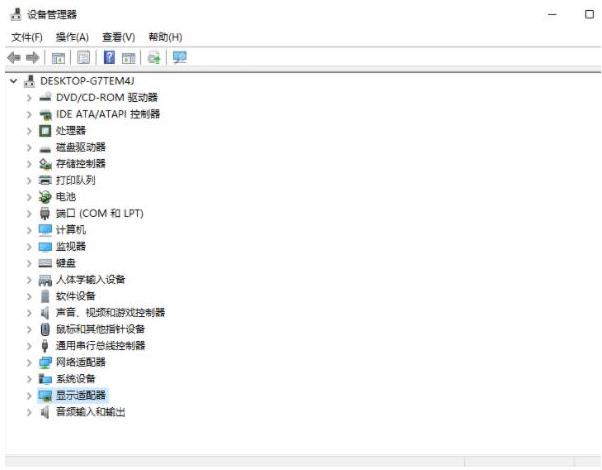This screenshot has width=602, height=470.
Task: Click the IDE ATA/ATAPI controller icon
Action: 45,114
